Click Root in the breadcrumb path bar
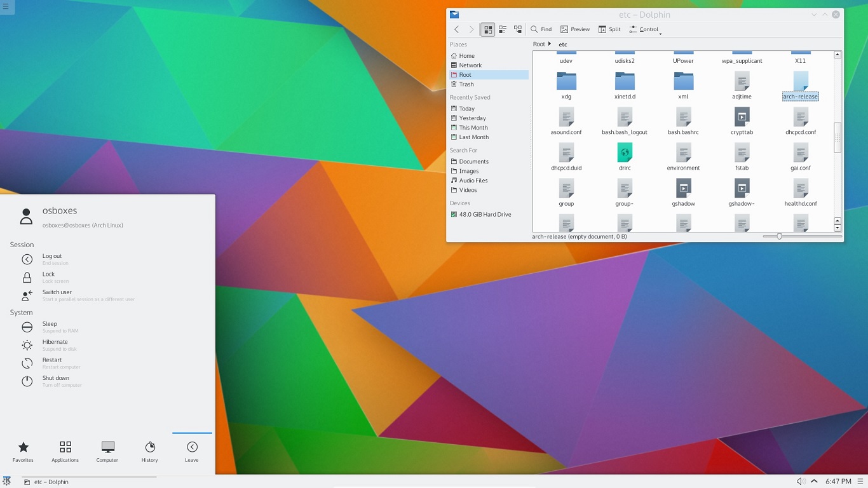Screen dimensions: 868x488 click(539, 44)
